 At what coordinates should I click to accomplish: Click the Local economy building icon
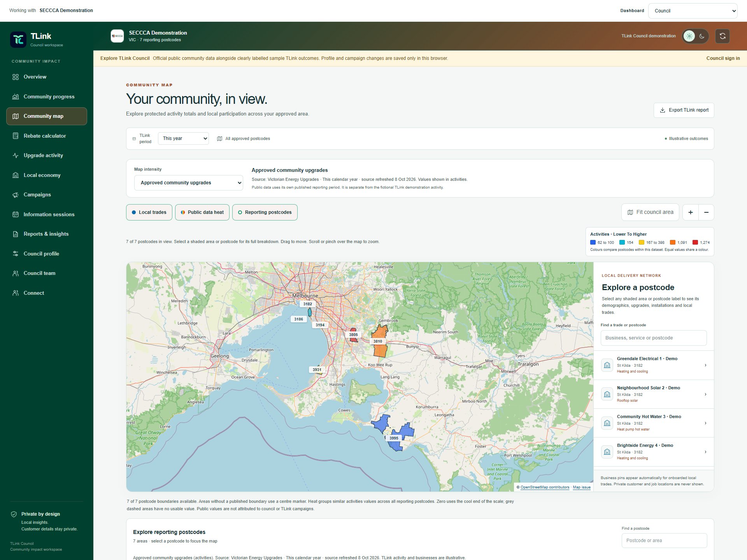[x=16, y=175]
